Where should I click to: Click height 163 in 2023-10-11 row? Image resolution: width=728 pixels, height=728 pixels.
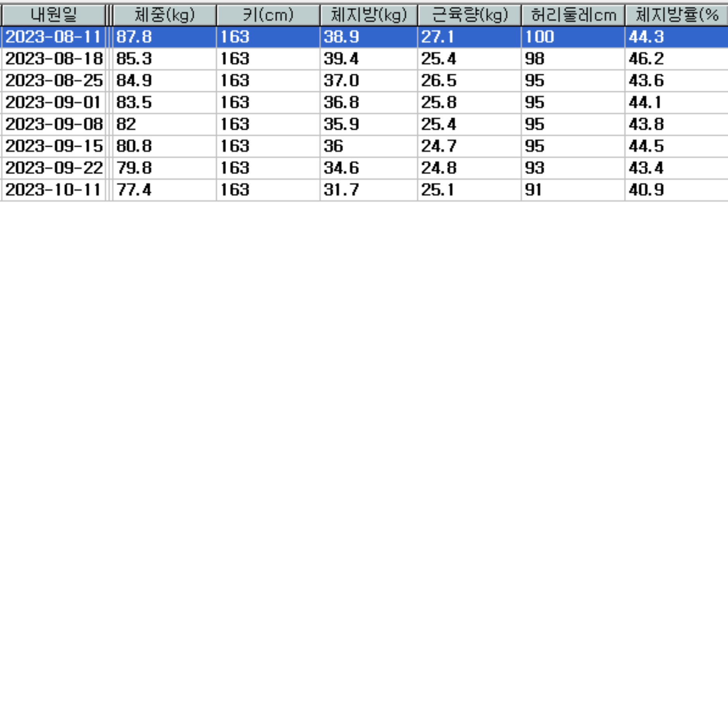pyautogui.click(x=235, y=190)
